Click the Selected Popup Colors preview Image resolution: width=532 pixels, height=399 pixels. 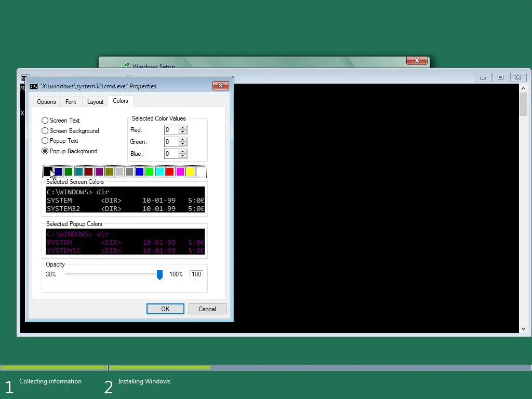[125, 242]
